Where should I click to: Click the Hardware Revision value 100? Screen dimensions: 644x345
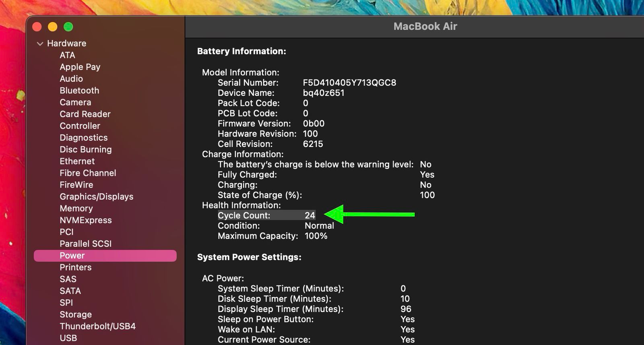click(x=310, y=134)
